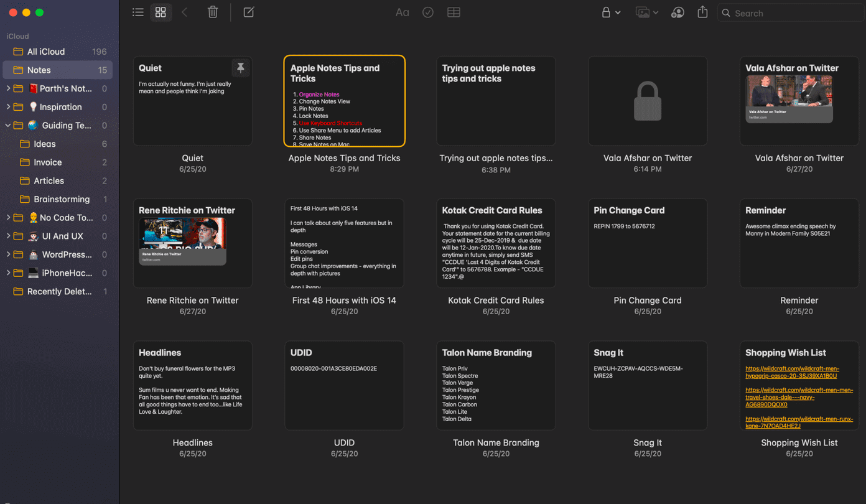Image resolution: width=866 pixels, height=504 pixels.
Task: Expand the UI And UX folder
Action: (x=8, y=236)
